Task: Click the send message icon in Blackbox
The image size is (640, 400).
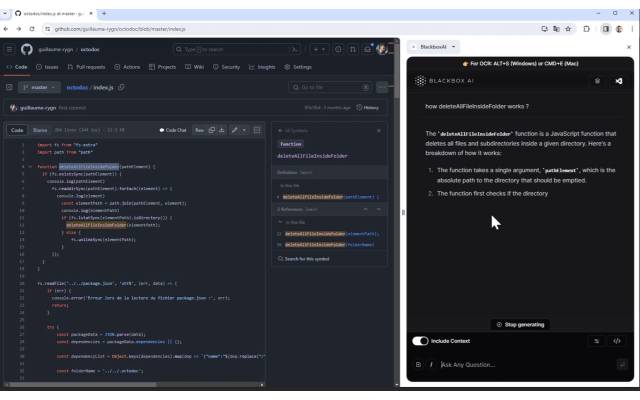Action: tap(622, 364)
